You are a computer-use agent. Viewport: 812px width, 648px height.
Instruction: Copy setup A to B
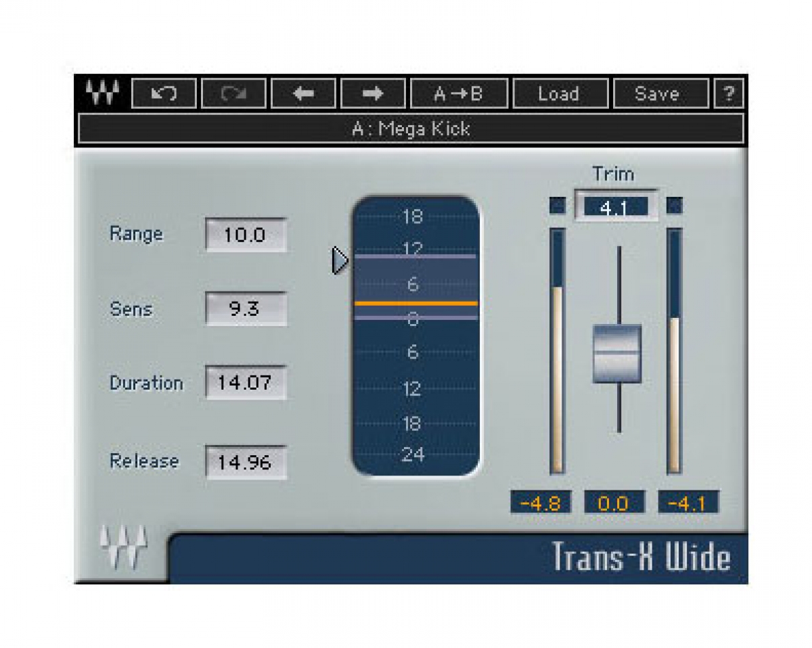coord(459,93)
